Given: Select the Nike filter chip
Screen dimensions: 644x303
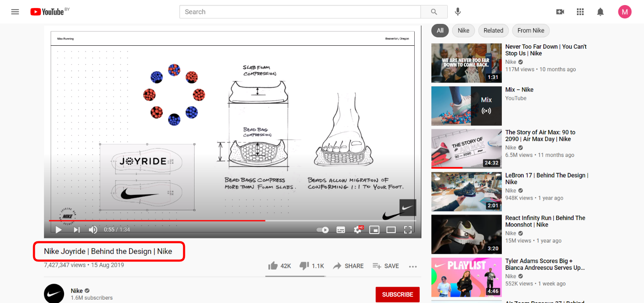Looking at the screenshot, I should [x=463, y=30].
